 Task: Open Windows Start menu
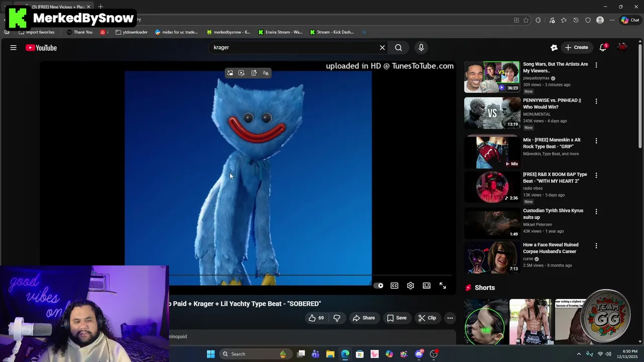coord(211,354)
